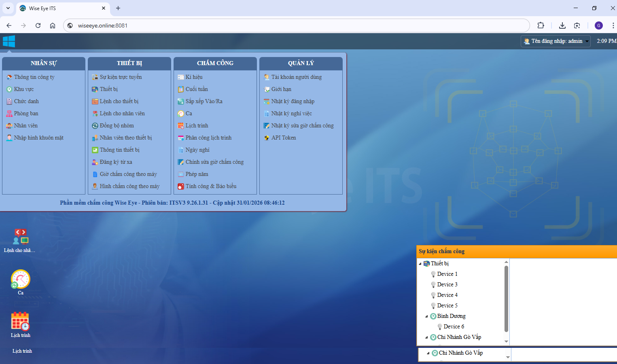This screenshot has height=364, width=617.
Task: Open Lệnh cho nhân viên desktop shortcut
Action: tap(20, 237)
